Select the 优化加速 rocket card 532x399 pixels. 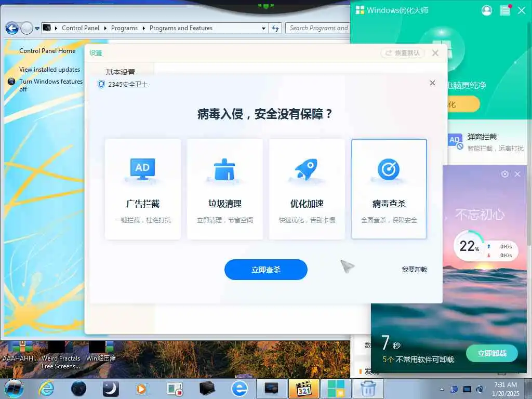(x=307, y=189)
